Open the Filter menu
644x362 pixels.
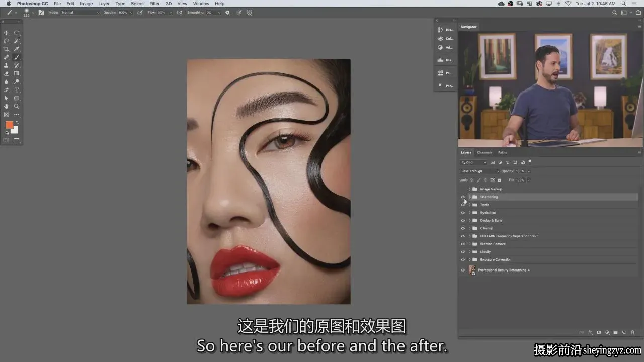coord(154,4)
